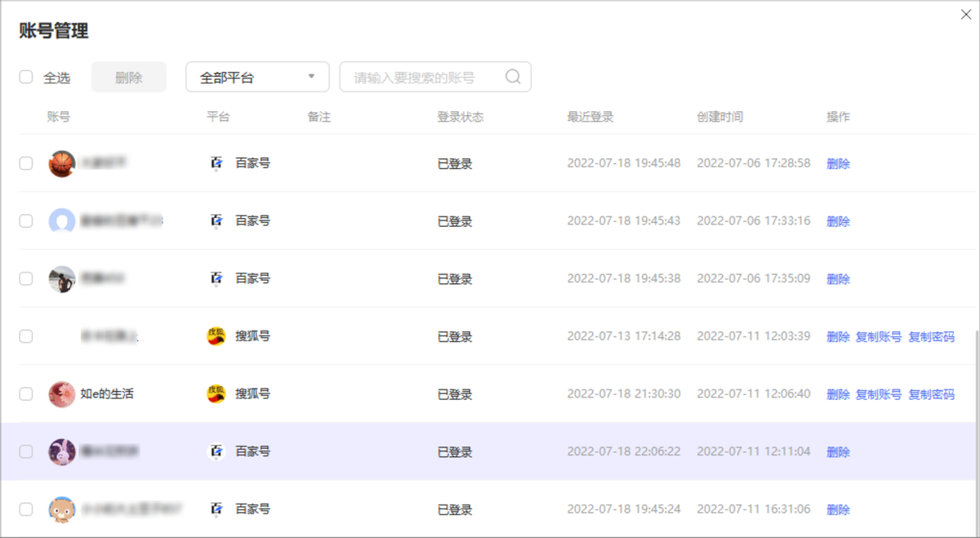
Task: Click last login 2022-07-18 22:06:22
Action: (x=624, y=451)
